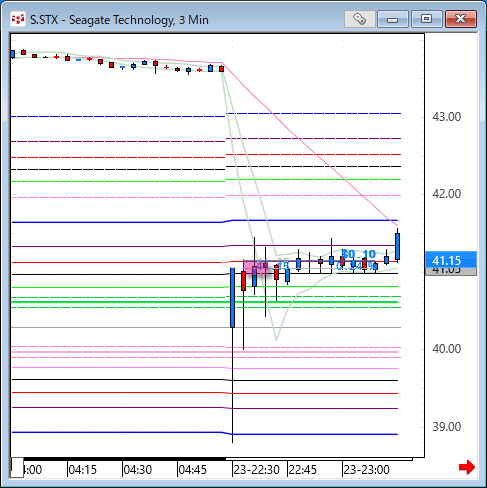Click the last tall blue candlestick
The image size is (487, 488).
[x=397, y=247]
